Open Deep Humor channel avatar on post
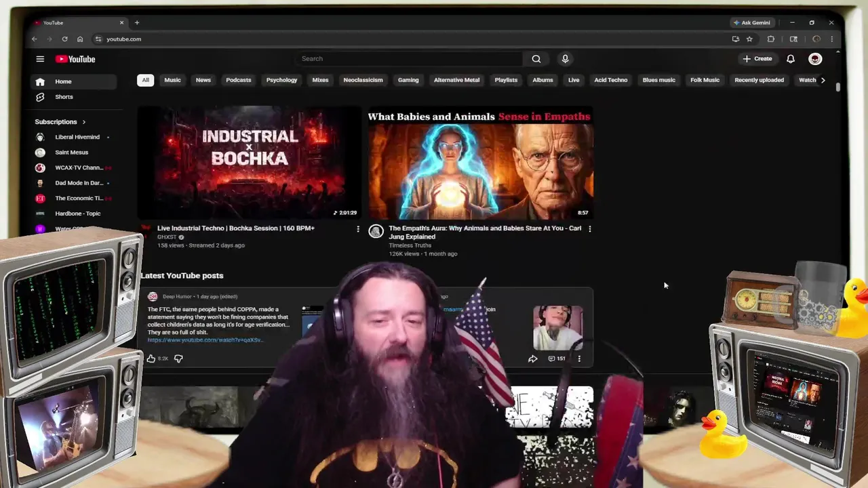Screen dimensions: 868x488 pos(153,297)
